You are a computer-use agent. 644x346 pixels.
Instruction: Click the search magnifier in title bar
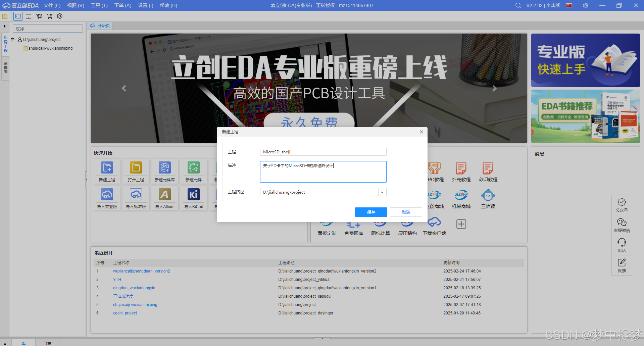[x=518, y=5]
